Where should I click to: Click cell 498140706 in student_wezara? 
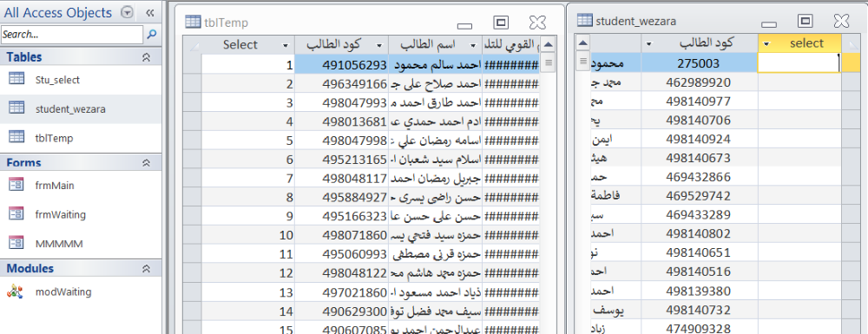point(699,120)
